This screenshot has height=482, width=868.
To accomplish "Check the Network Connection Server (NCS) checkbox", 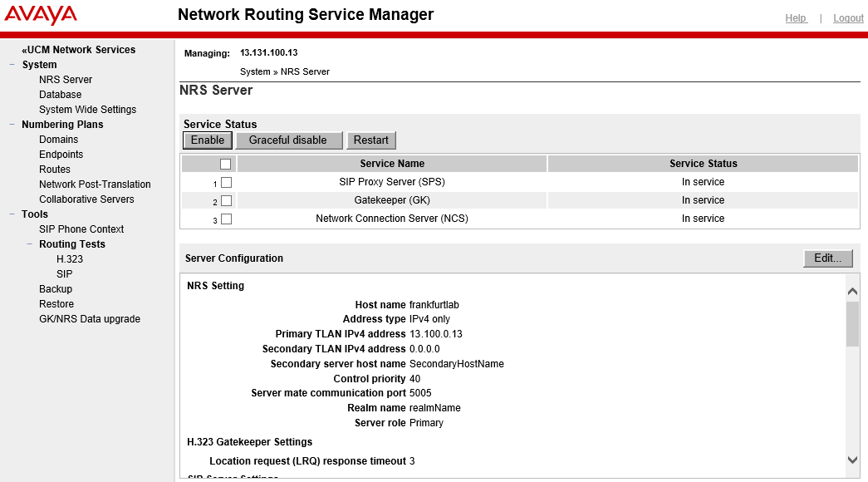I will pyautogui.click(x=227, y=219).
